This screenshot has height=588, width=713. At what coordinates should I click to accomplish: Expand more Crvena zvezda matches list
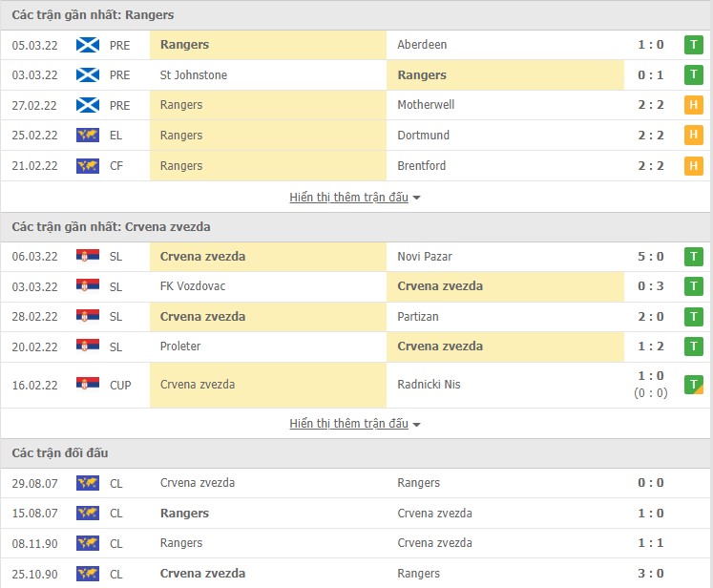tap(348, 424)
